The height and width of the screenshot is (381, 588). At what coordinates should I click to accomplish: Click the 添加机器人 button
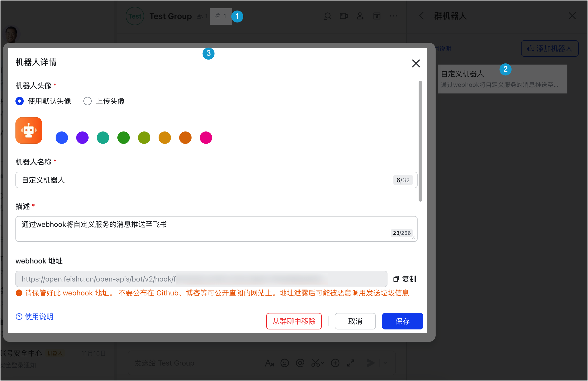tap(550, 48)
